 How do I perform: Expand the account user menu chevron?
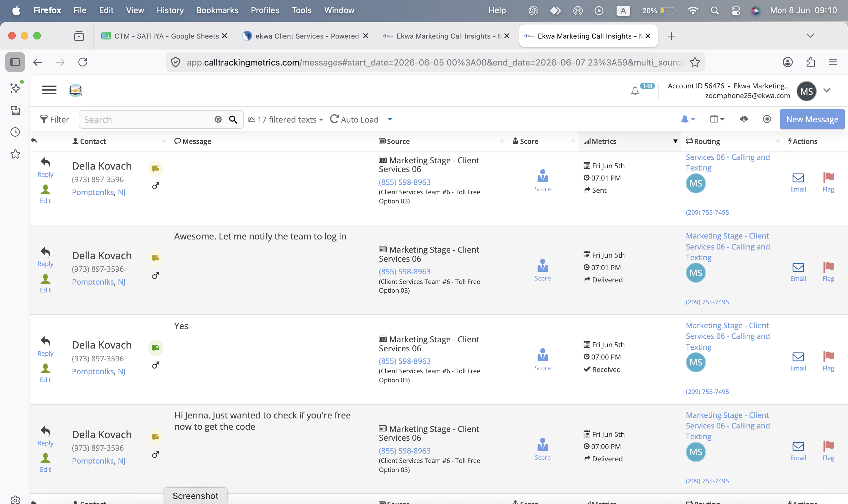[827, 90]
